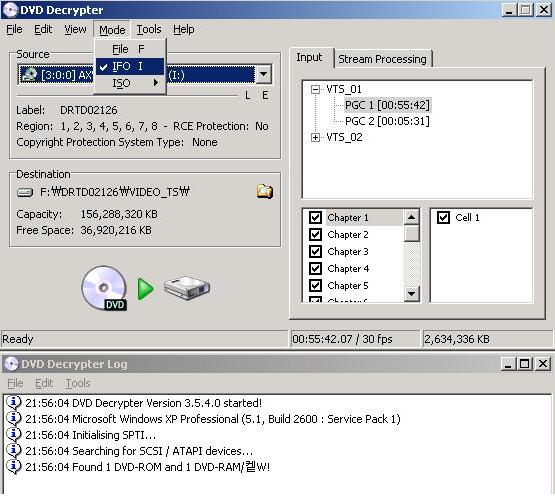This screenshot has height=497, width=555.
Task: Select PGC 1 [00:55:42] in tree
Action: (387, 105)
